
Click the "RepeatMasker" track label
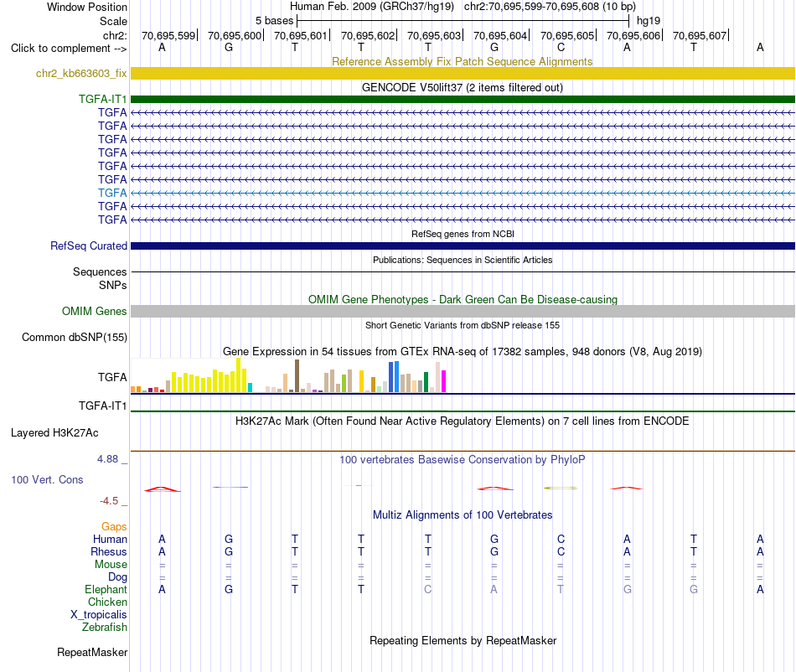click(92, 652)
